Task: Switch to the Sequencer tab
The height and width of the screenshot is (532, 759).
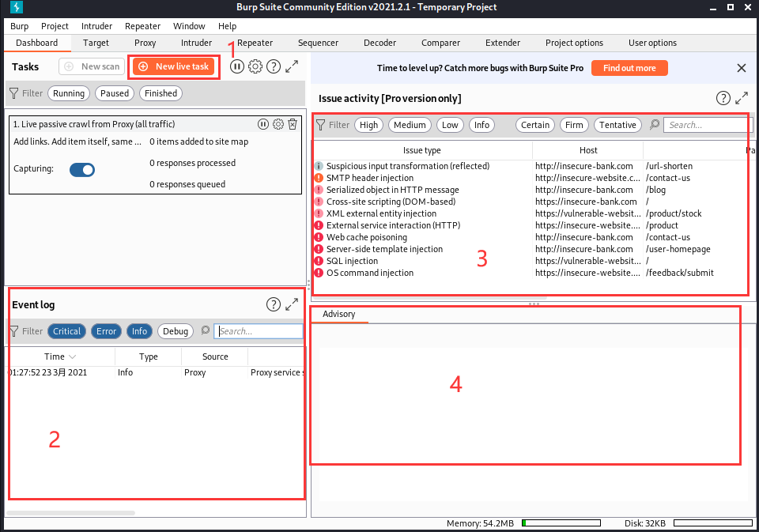Action: click(318, 43)
